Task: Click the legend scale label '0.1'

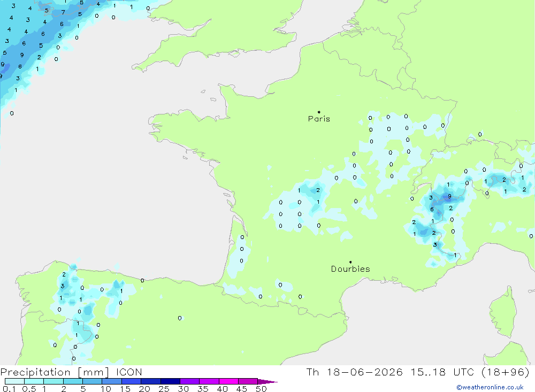Action: [x=9, y=389]
